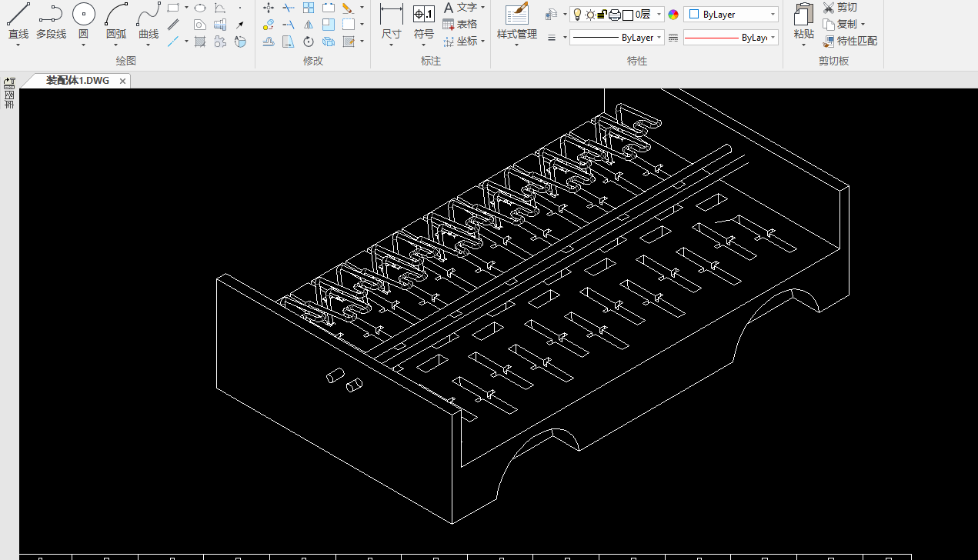Click the rainbow color wheel icon
The height and width of the screenshot is (560, 978).
[x=673, y=15]
